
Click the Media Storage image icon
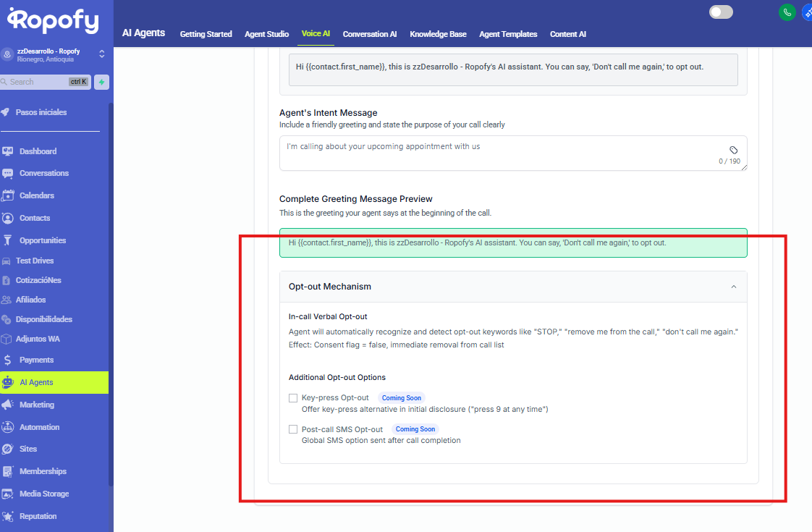click(7, 494)
